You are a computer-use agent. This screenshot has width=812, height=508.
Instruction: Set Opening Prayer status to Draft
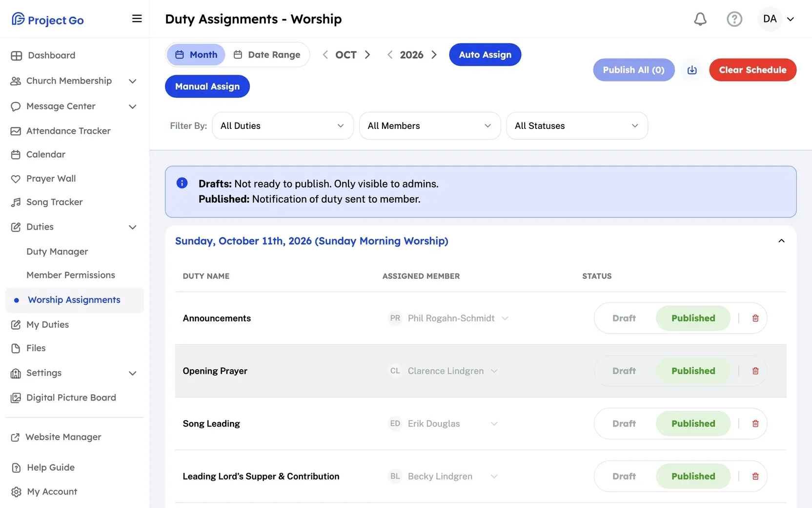624,371
